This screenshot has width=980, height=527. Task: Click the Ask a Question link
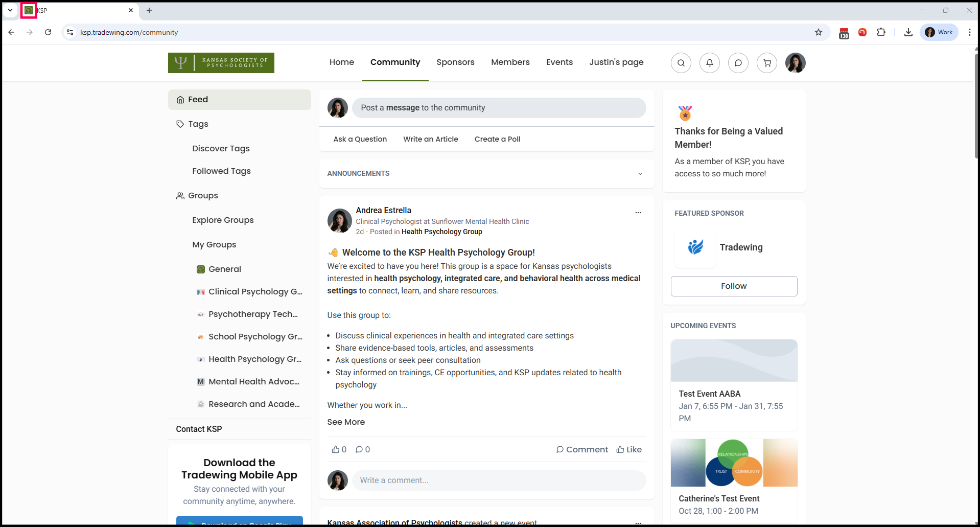click(360, 139)
